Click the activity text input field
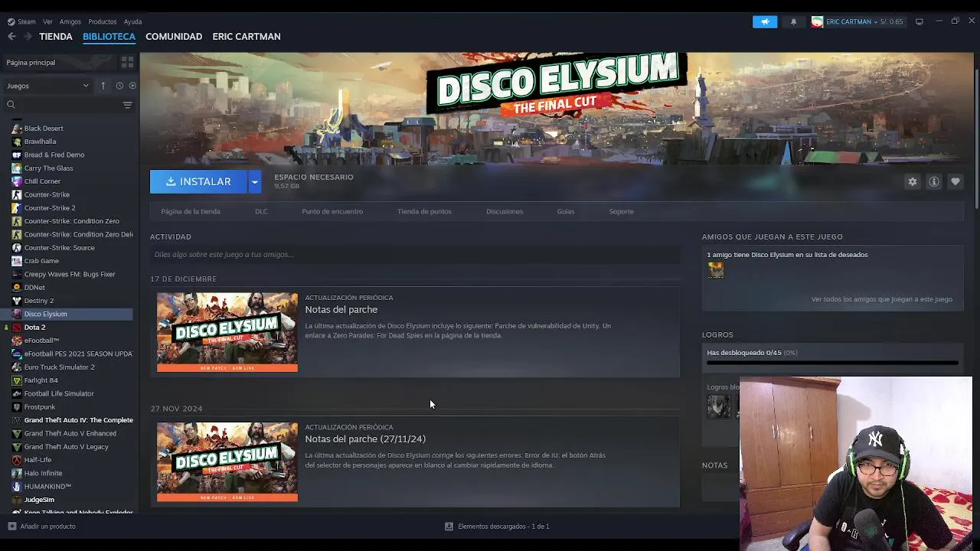The image size is (980, 551). pos(415,254)
